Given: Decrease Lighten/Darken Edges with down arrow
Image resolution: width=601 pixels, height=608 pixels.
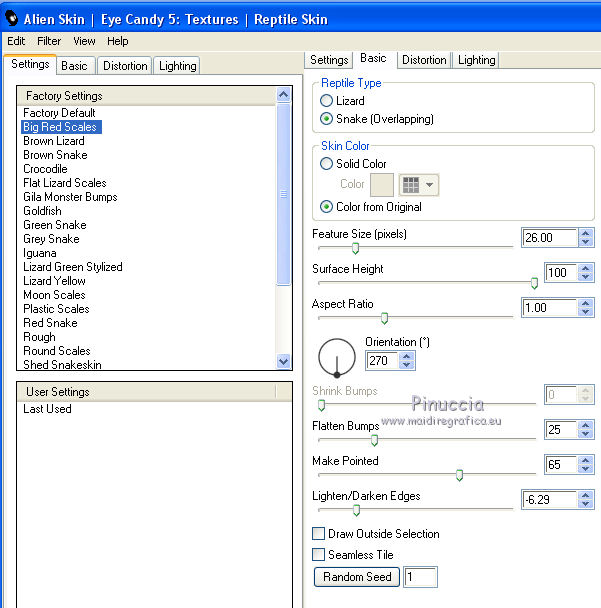Looking at the screenshot, I should (586, 503).
